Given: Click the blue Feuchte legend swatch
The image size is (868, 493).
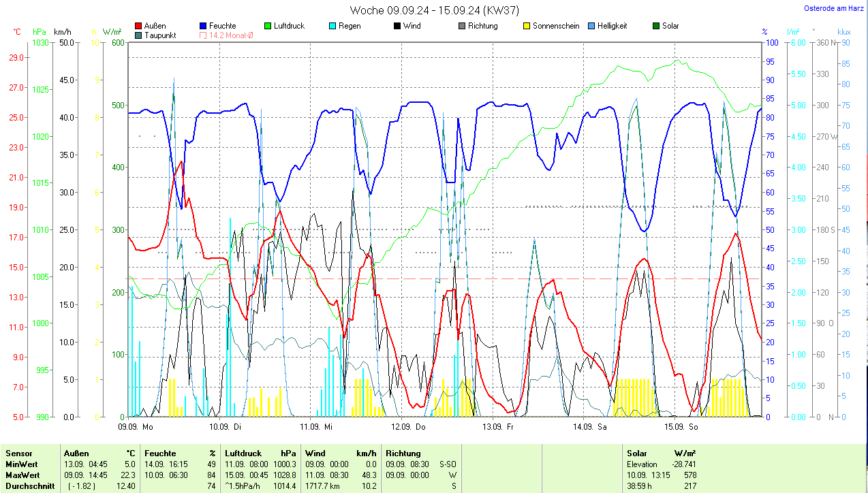Looking at the screenshot, I should [x=204, y=27].
